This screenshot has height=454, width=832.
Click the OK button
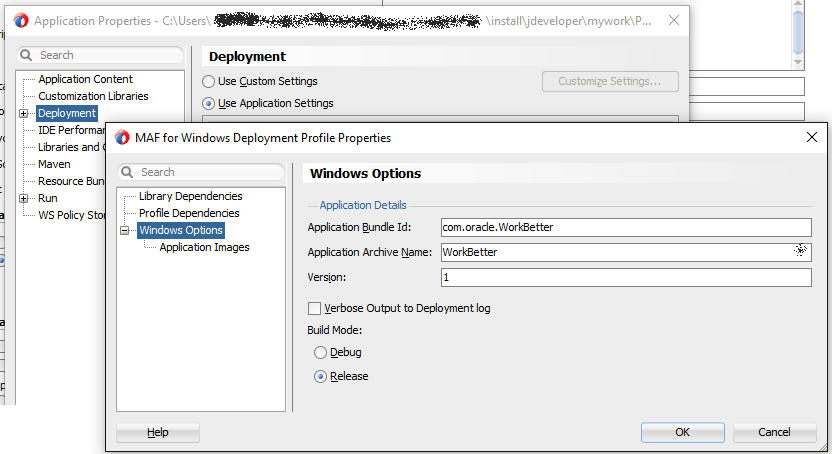tap(682, 432)
